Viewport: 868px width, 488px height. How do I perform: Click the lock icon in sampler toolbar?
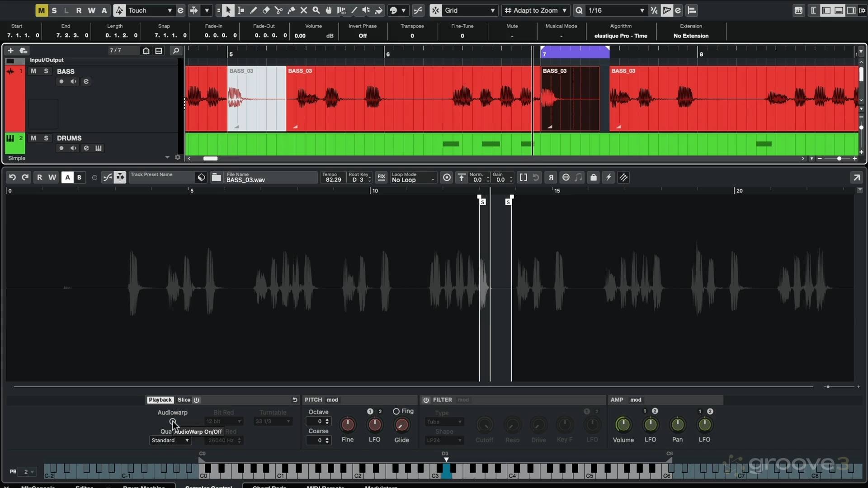click(594, 178)
